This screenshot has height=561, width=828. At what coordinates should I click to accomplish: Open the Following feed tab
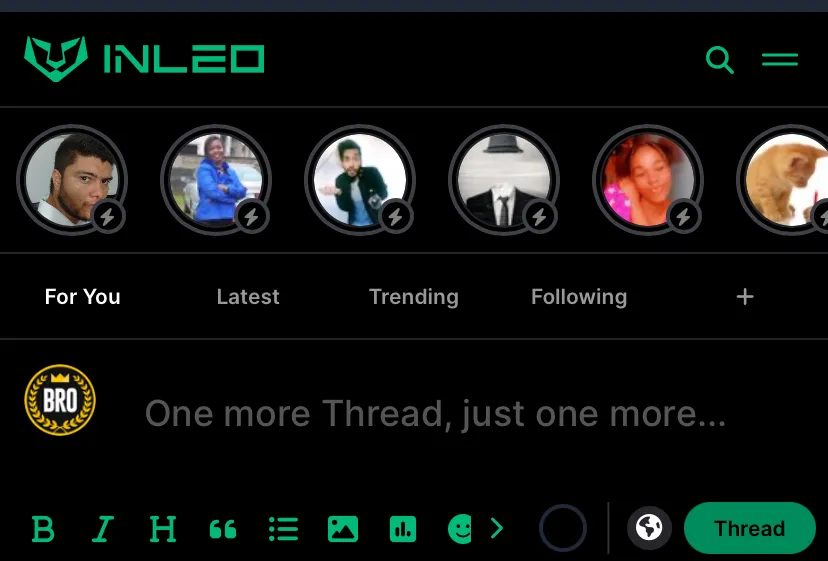pos(579,297)
